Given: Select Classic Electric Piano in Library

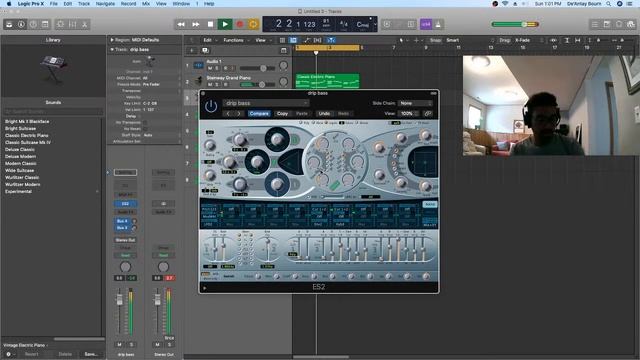Looking at the screenshot, I should 27,135.
